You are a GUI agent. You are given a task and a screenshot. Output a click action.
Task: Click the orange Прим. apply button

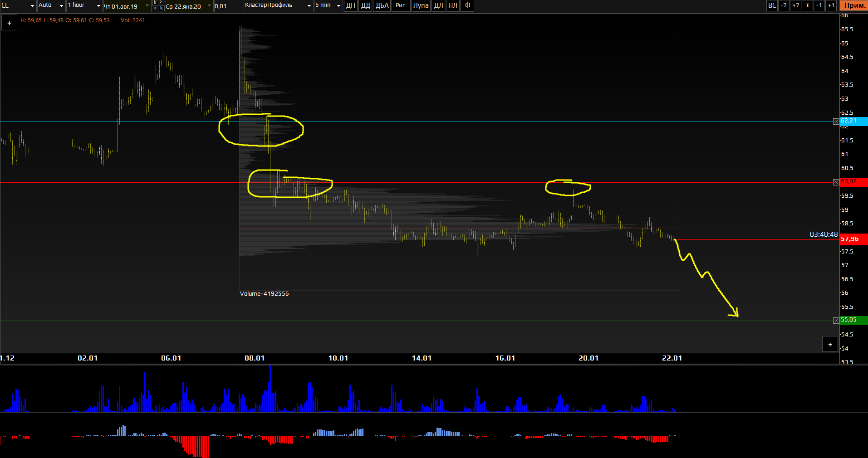pyautogui.click(x=854, y=5)
